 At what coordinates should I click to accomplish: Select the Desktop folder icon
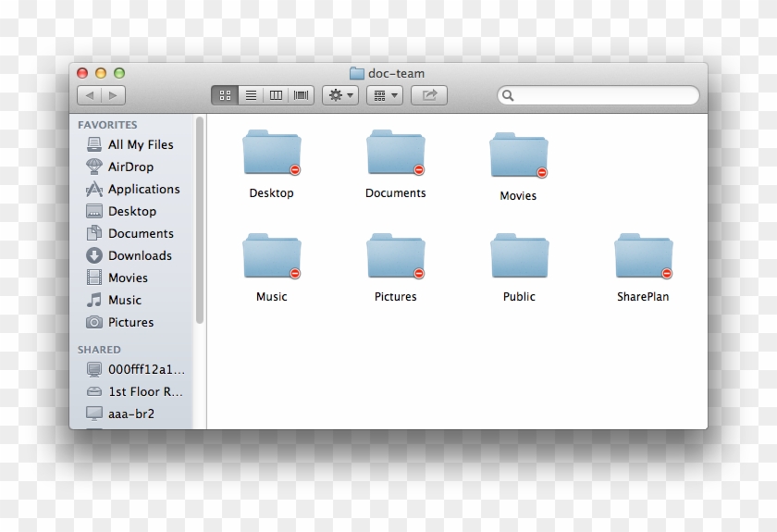(x=272, y=153)
